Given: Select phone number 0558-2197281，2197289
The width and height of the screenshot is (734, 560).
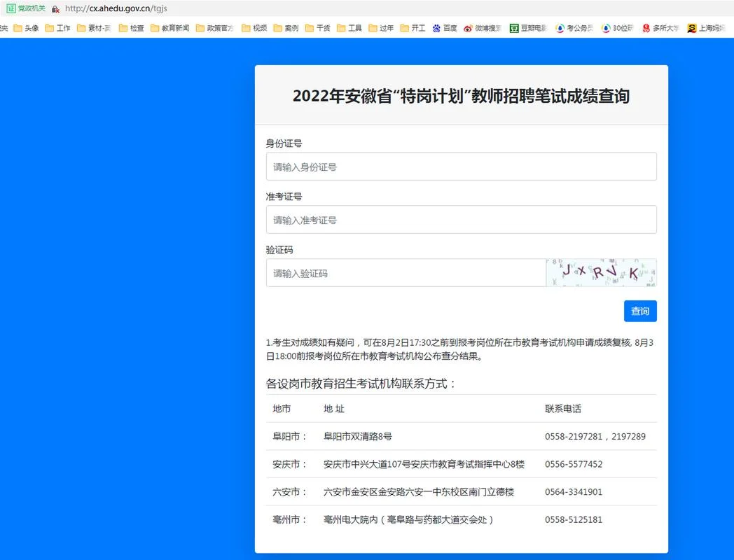Looking at the screenshot, I should (595, 437).
